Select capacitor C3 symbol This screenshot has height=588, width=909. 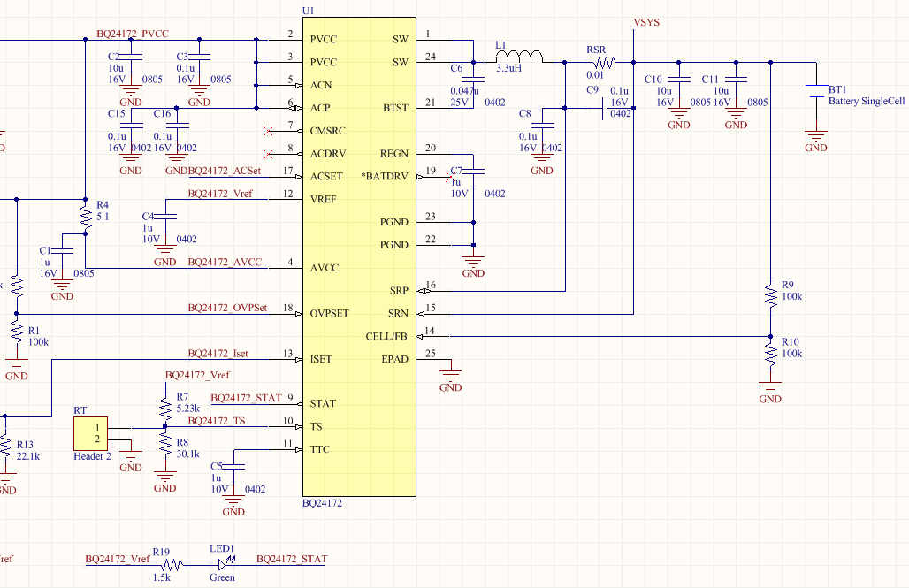[200, 57]
